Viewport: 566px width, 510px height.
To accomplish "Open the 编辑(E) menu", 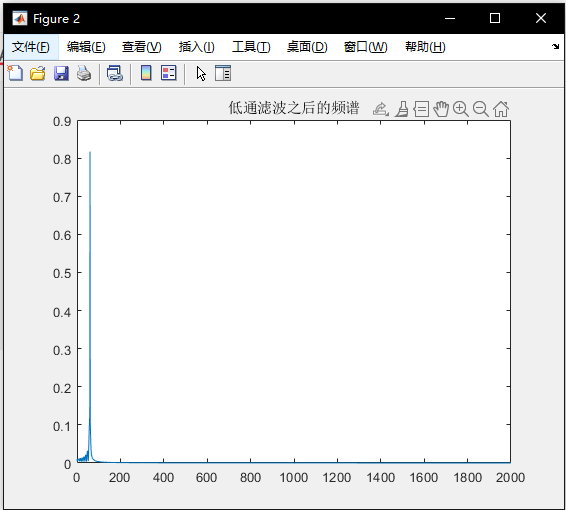I will click(86, 47).
